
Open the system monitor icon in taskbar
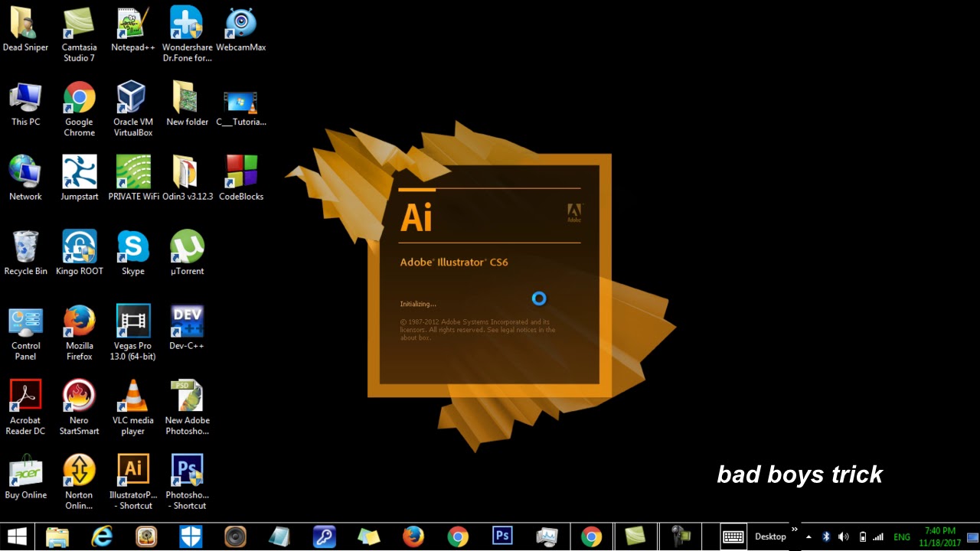tap(547, 536)
